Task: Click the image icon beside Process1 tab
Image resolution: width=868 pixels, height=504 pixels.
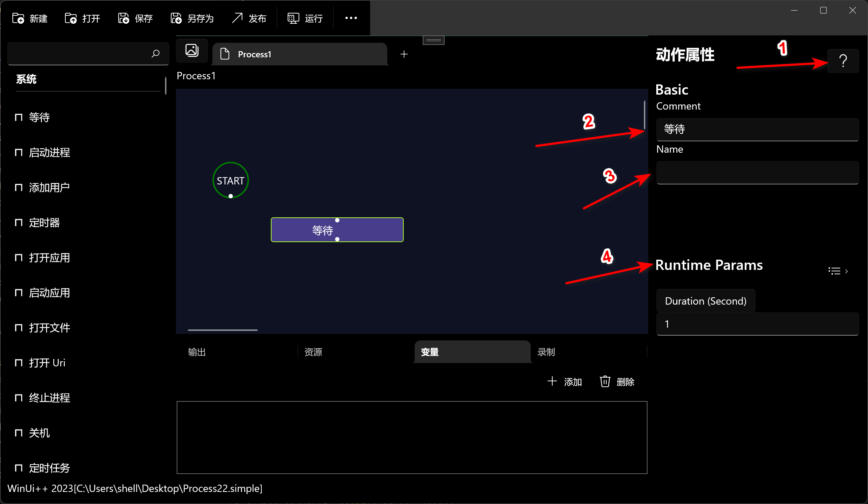Action: point(192,50)
